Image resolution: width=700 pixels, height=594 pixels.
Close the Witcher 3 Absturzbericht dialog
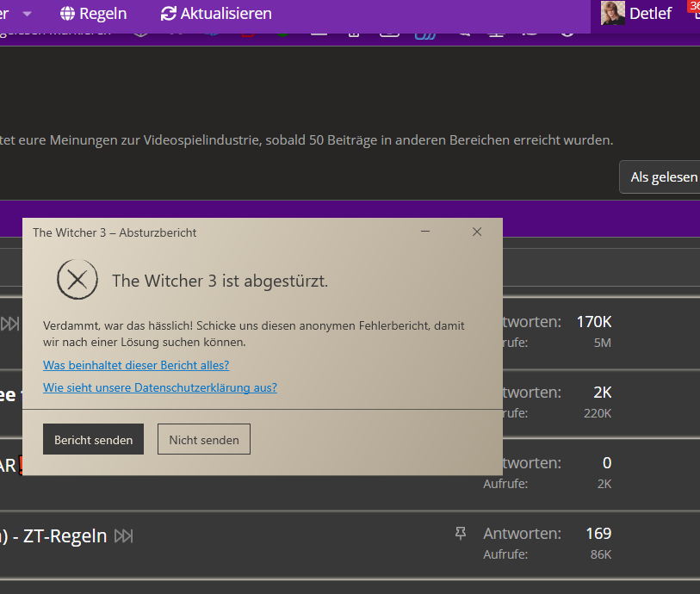[x=477, y=232]
